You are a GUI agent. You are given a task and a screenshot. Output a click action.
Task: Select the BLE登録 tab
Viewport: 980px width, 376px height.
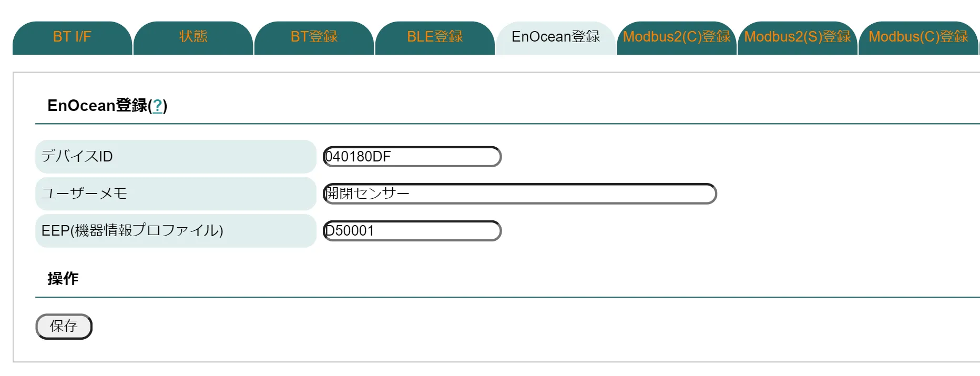pos(435,37)
